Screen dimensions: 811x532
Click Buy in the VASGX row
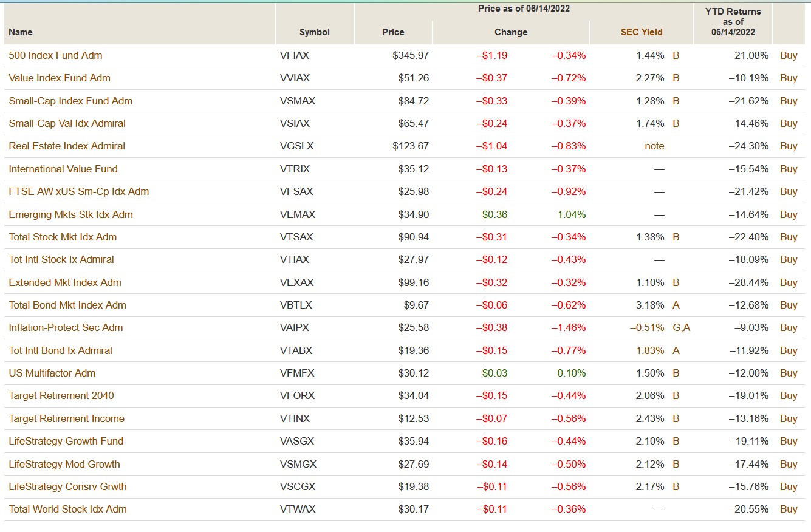pyautogui.click(x=789, y=441)
